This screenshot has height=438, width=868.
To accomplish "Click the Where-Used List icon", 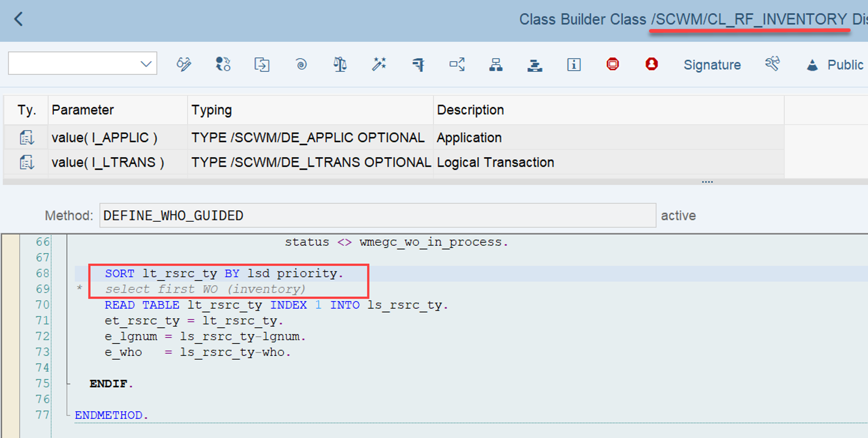I will [x=418, y=64].
